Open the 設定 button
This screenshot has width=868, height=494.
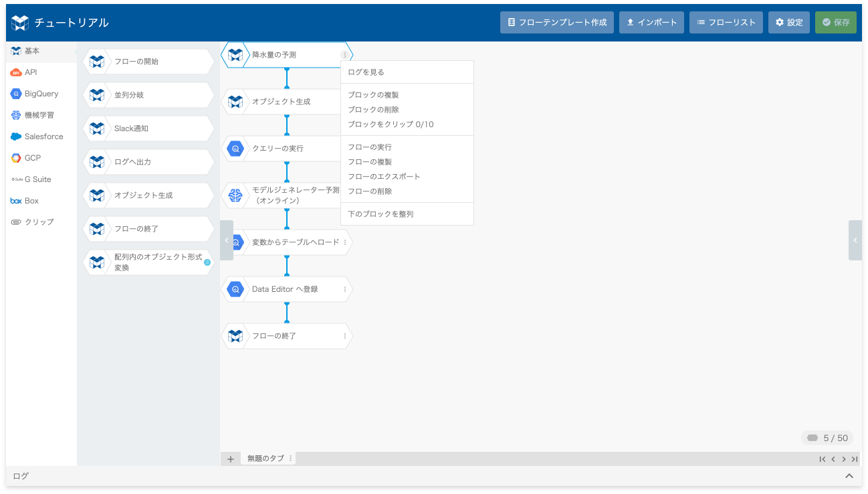(789, 22)
